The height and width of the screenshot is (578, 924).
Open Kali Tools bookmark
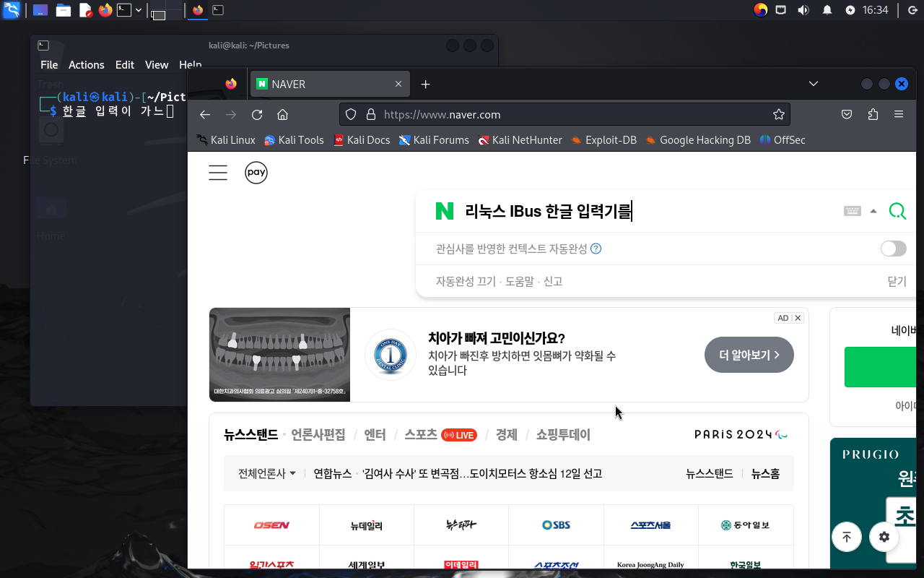pos(294,140)
